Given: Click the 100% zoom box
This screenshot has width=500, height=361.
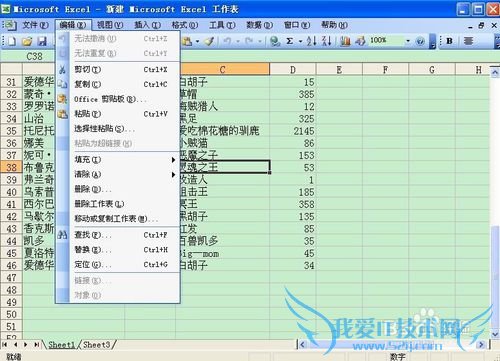Looking at the screenshot, I should [x=387, y=41].
